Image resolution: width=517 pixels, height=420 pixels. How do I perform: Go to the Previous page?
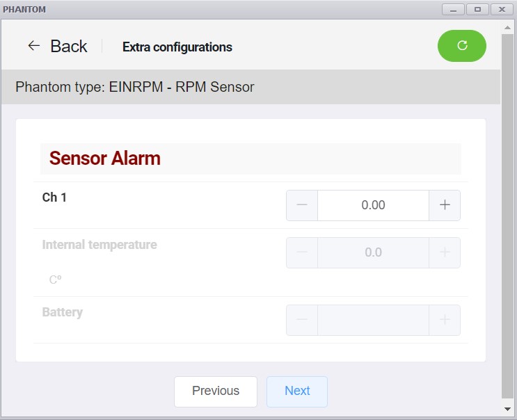(216, 391)
